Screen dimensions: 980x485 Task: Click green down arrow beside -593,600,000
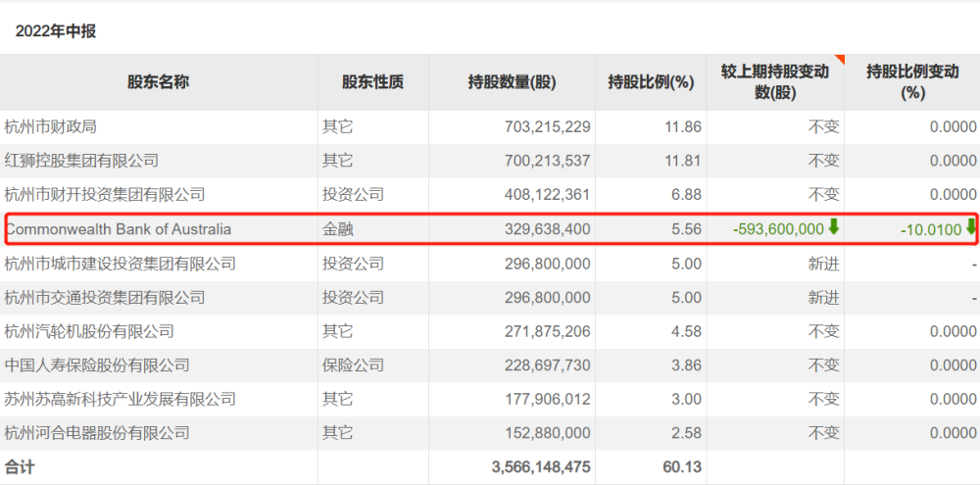click(x=834, y=228)
